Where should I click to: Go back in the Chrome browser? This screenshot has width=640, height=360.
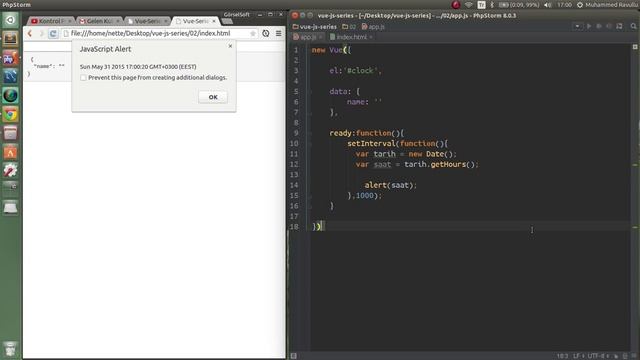coord(30,33)
